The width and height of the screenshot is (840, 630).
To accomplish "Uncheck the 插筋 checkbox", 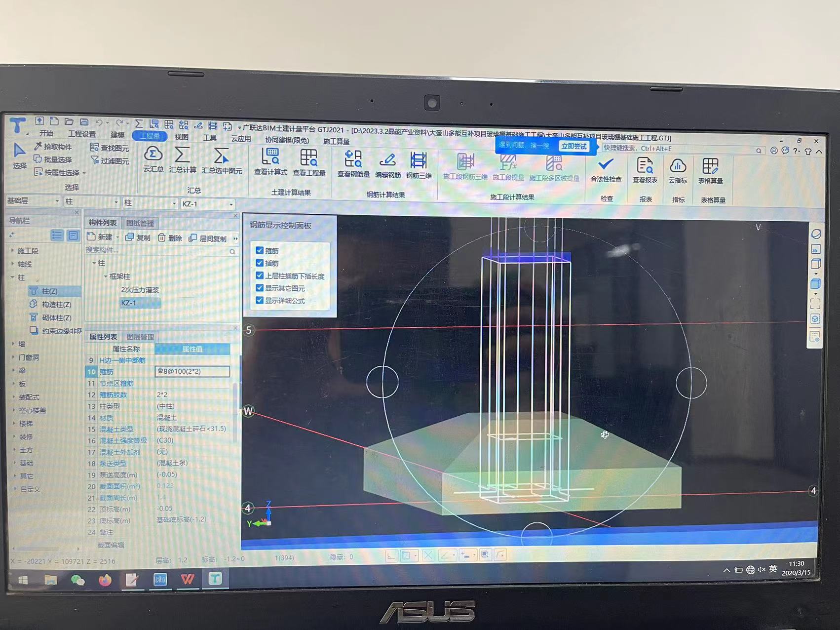I will tap(260, 263).
